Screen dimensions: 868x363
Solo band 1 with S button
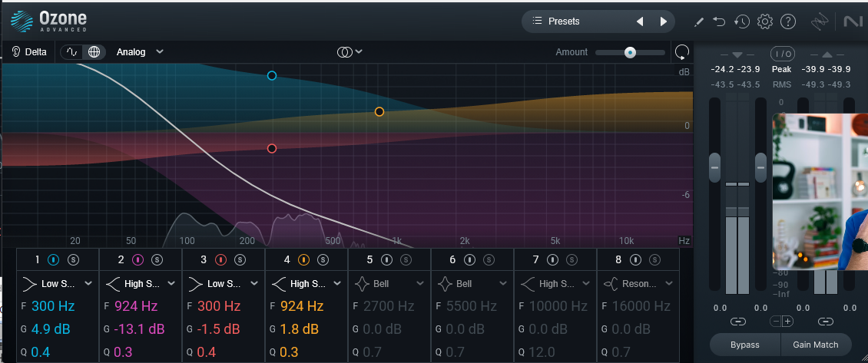tap(74, 259)
